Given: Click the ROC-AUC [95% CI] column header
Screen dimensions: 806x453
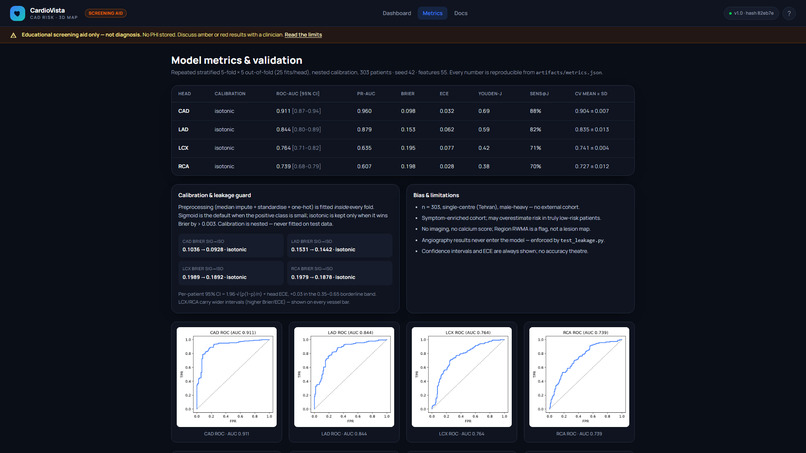Looking at the screenshot, I should pos(298,94).
